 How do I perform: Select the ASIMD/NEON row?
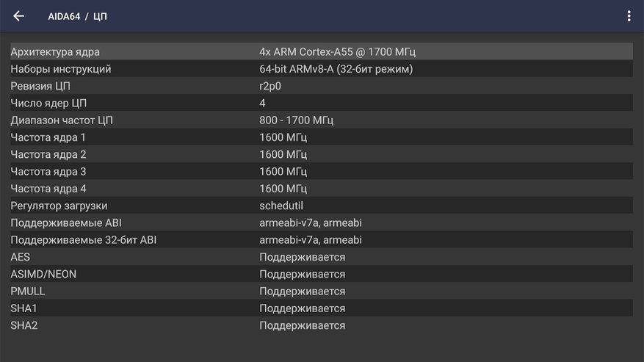pyautogui.click(x=321, y=274)
